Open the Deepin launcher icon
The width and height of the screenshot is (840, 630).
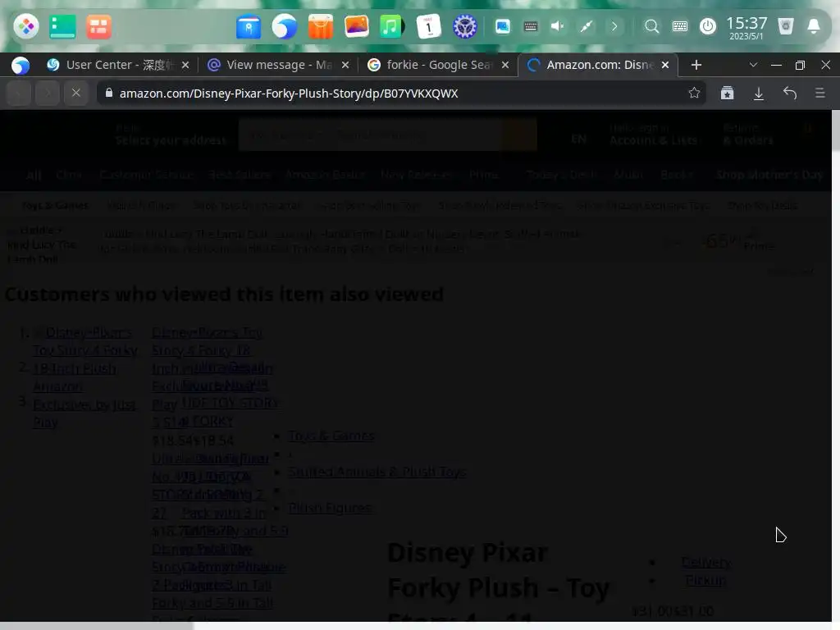[25, 26]
